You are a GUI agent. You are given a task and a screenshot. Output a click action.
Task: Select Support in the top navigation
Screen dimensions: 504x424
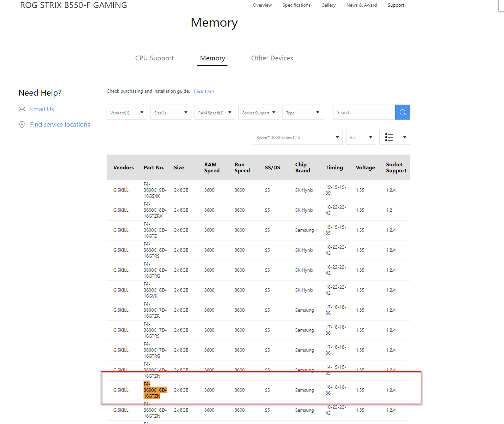[396, 5]
